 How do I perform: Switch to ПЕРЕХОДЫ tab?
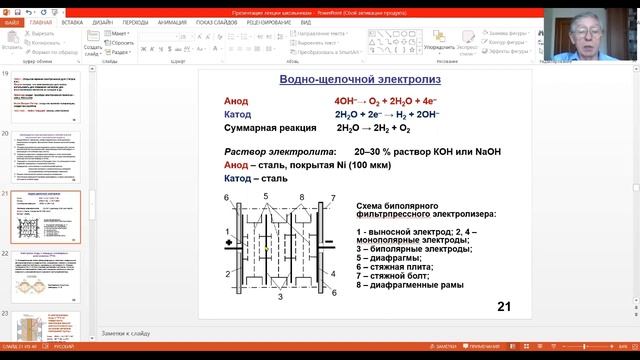pos(136,23)
